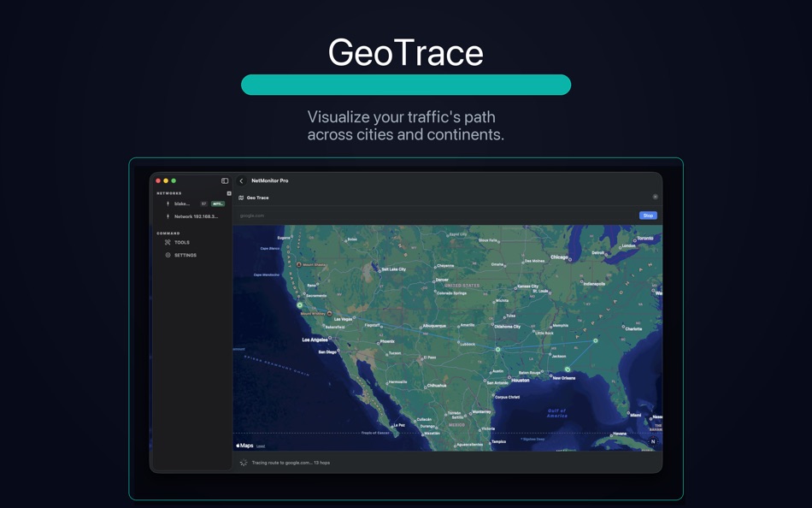The image size is (812, 508).
Task: Click the 'Tracing route to google.com... 13 hops' status
Action: (291, 463)
